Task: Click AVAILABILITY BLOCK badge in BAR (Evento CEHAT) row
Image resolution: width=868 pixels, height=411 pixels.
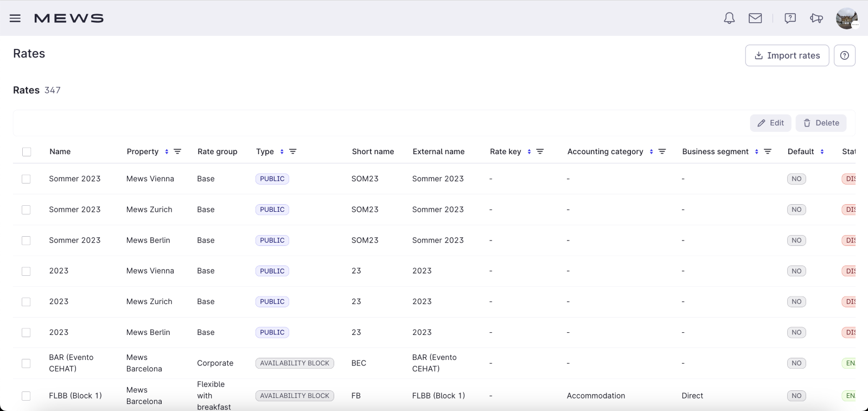Action: (295, 363)
